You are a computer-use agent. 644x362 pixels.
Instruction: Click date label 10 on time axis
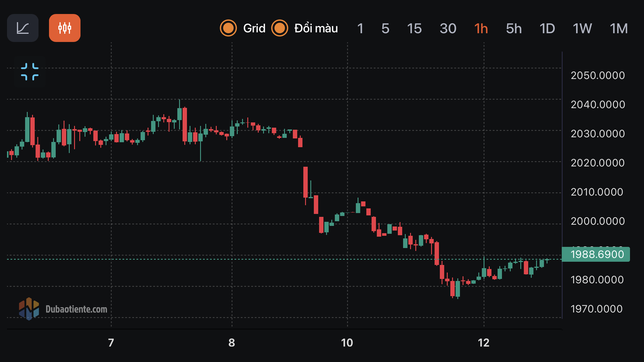pos(347,343)
